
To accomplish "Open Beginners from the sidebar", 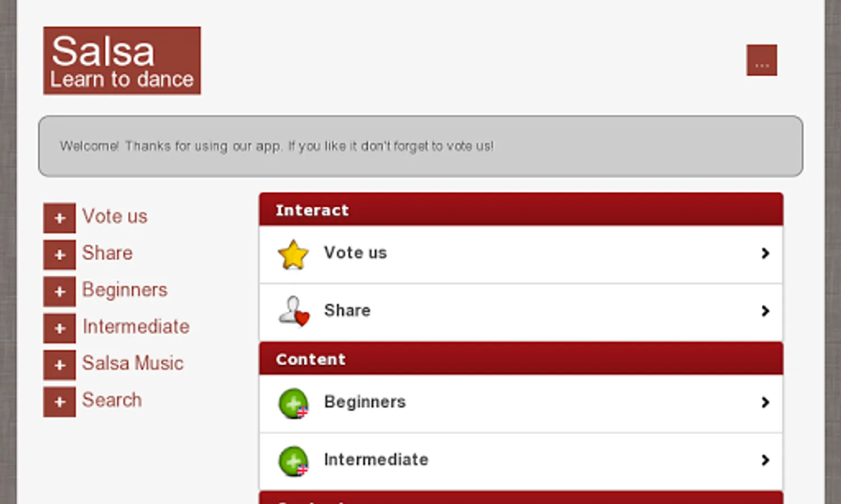I will [125, 290].
